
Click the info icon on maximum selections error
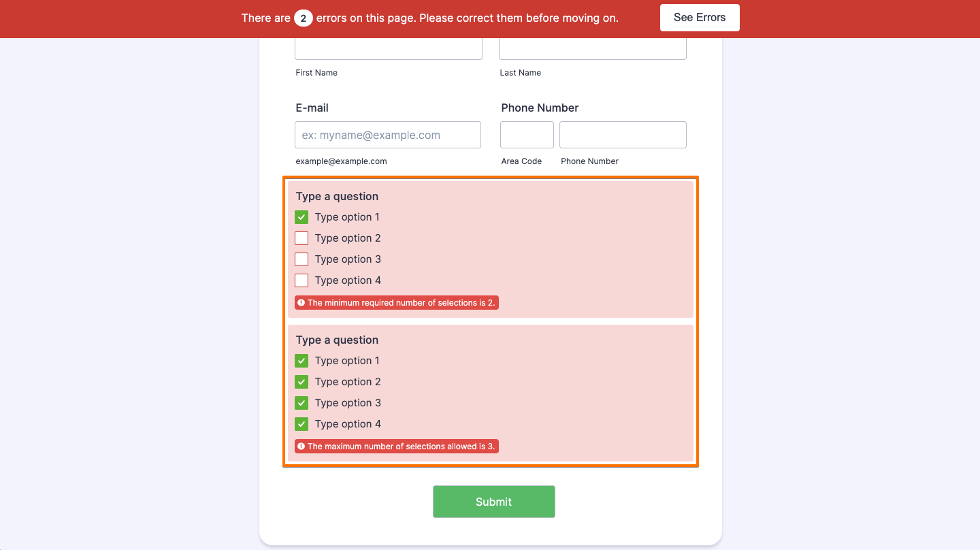[x=301, y=446]
